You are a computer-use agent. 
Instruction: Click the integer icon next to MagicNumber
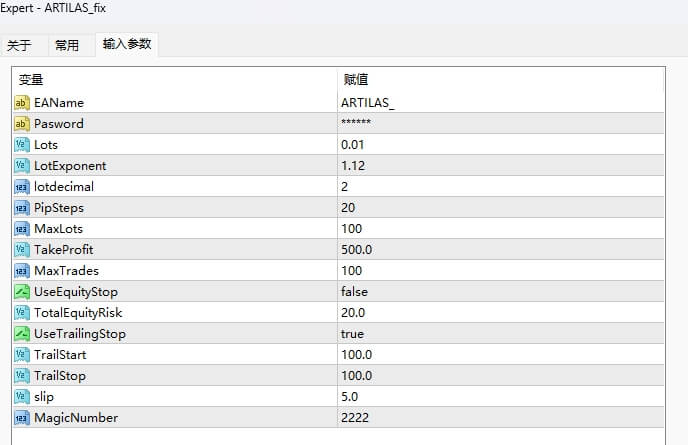[22, 417]
